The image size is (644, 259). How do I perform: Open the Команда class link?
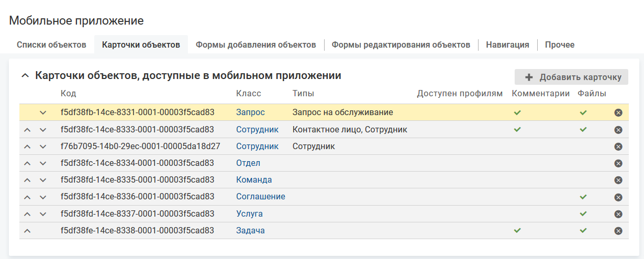click(x=254, y=180)
